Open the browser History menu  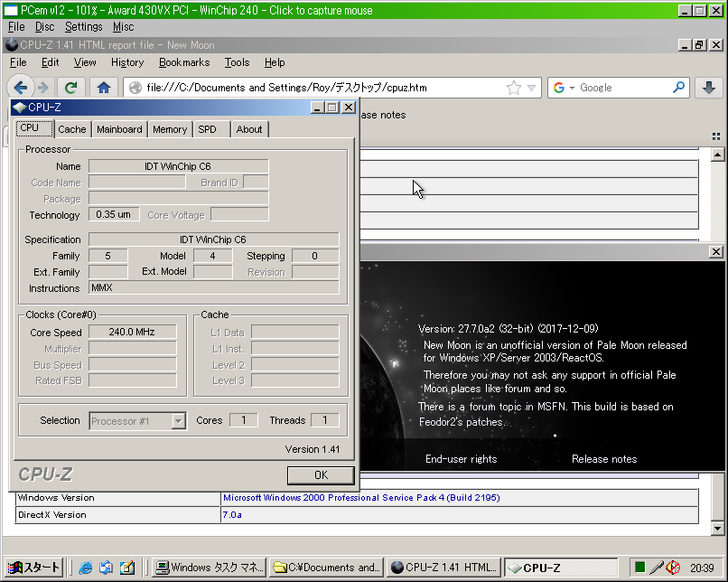pos(127,62)
